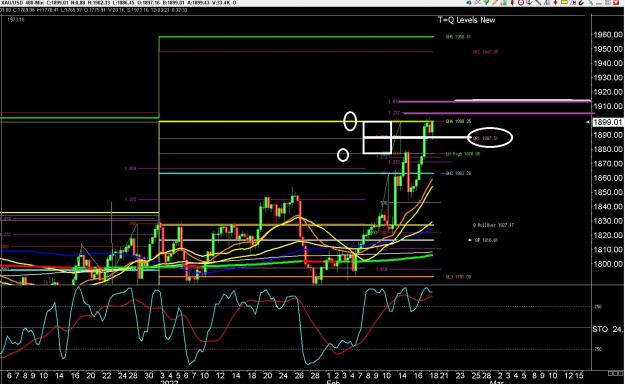Click the 1830.00 price axis label

click(608, 221)
